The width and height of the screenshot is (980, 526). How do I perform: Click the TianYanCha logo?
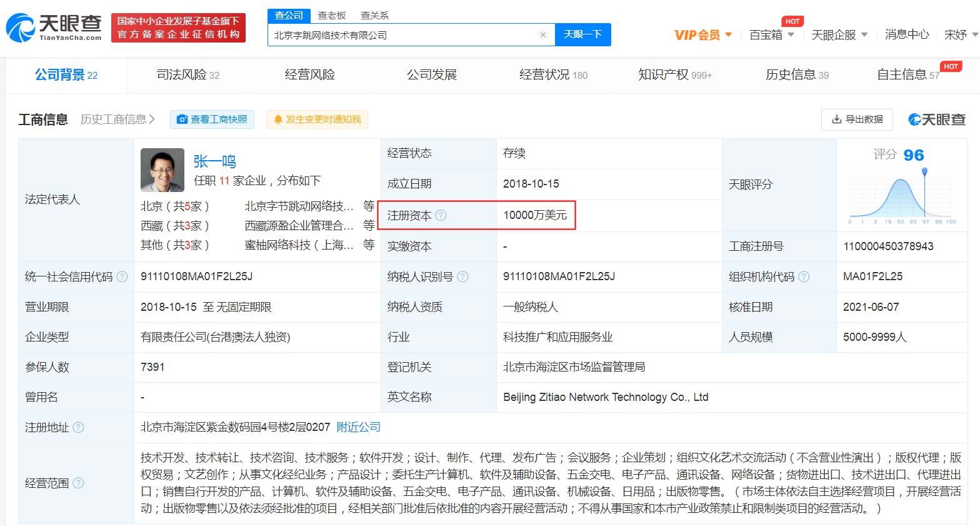pyautogui.click(x=54, y=28)
